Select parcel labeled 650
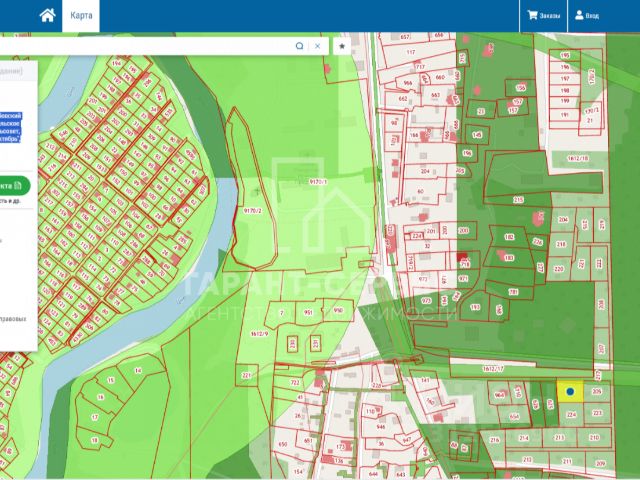Image resolution: width=640 pixels, height=480 pixels. pyautogui.click(x=282, y=444)
